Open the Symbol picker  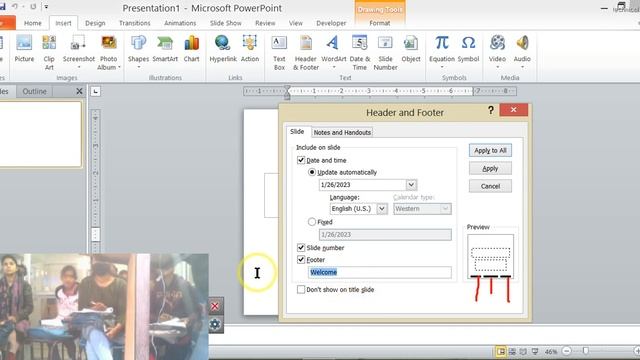(468, 49)
